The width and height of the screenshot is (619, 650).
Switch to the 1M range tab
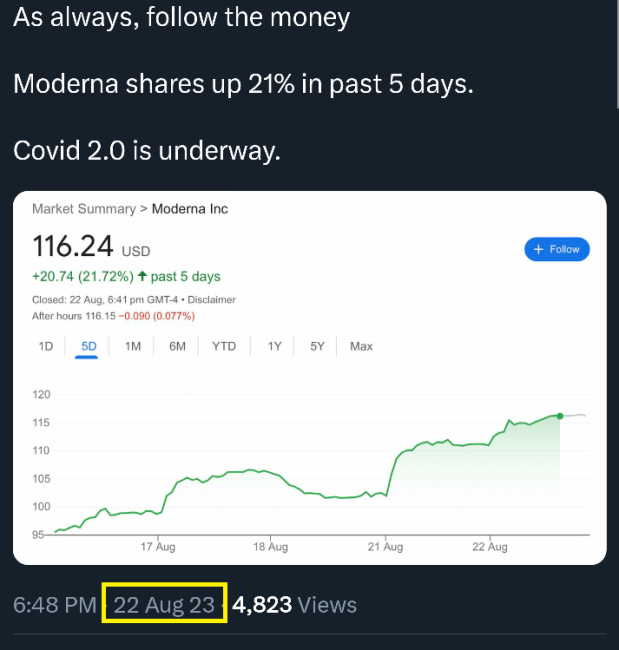pyautogui.click(x=133, y=346)
